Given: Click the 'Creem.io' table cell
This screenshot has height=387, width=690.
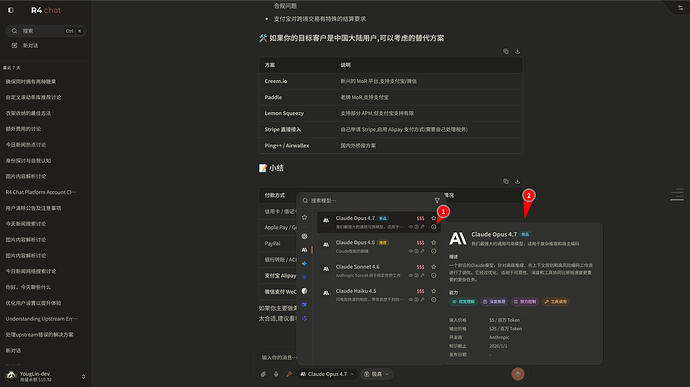Looking at the screenshot, I should coord(276,81).
